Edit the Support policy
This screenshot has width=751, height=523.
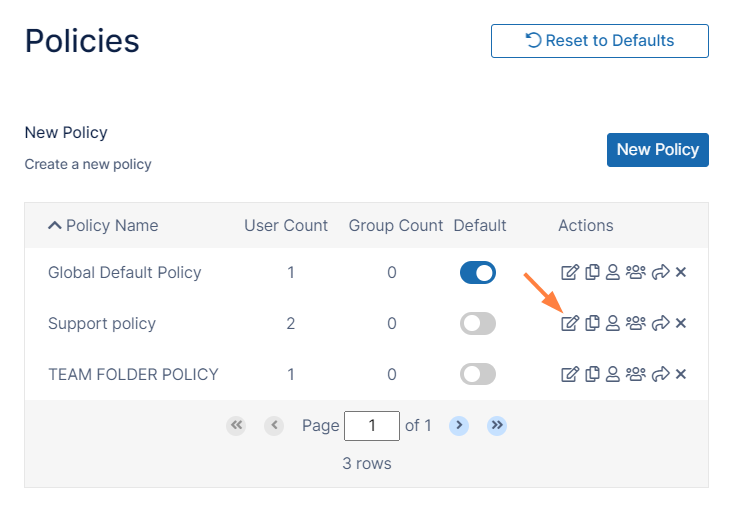pos(570,323)
